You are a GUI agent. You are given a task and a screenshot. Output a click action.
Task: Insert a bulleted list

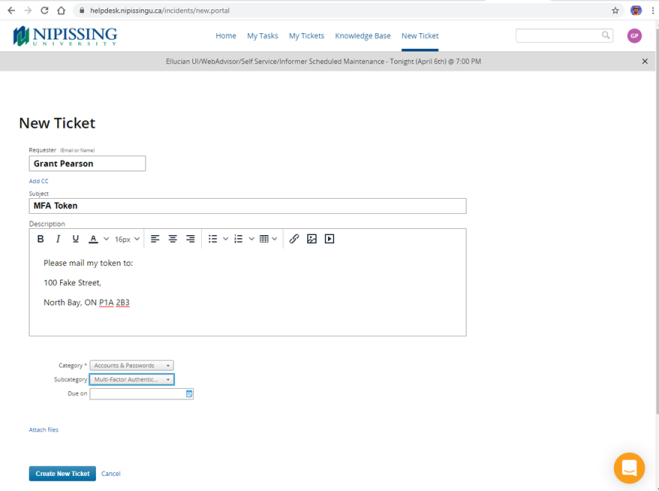(x=213, y=239)
